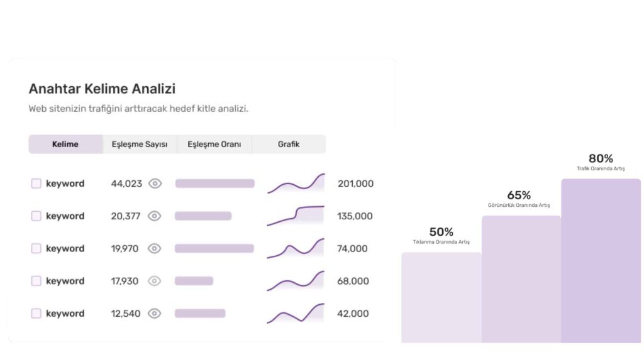Click the eye icon beside 12,540
The width and height of the screenshot is (644, 362).
[154, 313]
